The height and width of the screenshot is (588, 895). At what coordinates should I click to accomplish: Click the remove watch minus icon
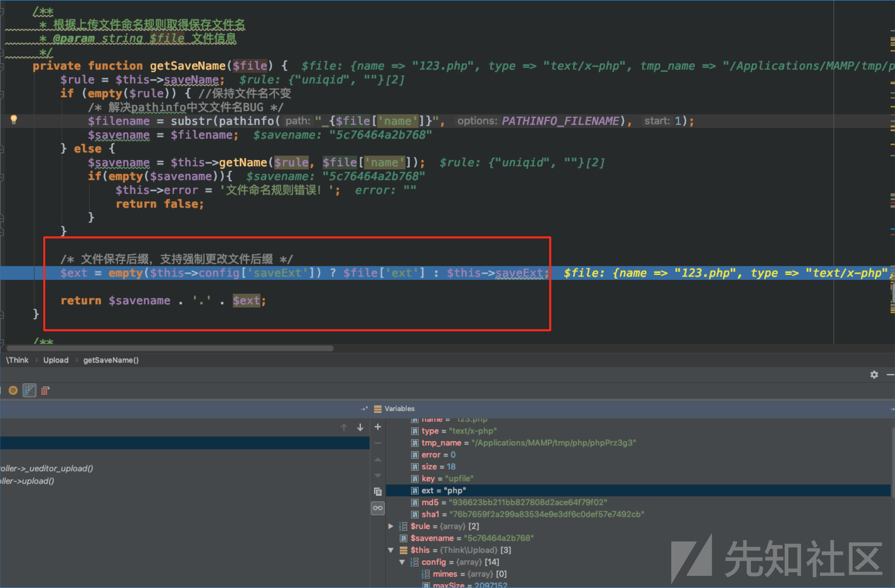pos(378,443)
